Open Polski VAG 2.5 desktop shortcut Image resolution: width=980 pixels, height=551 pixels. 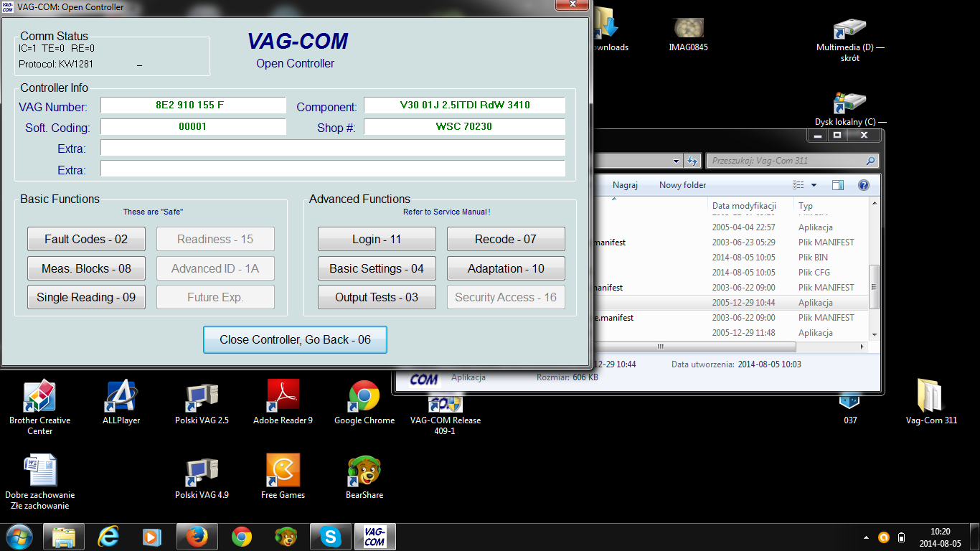click(202, 402)
